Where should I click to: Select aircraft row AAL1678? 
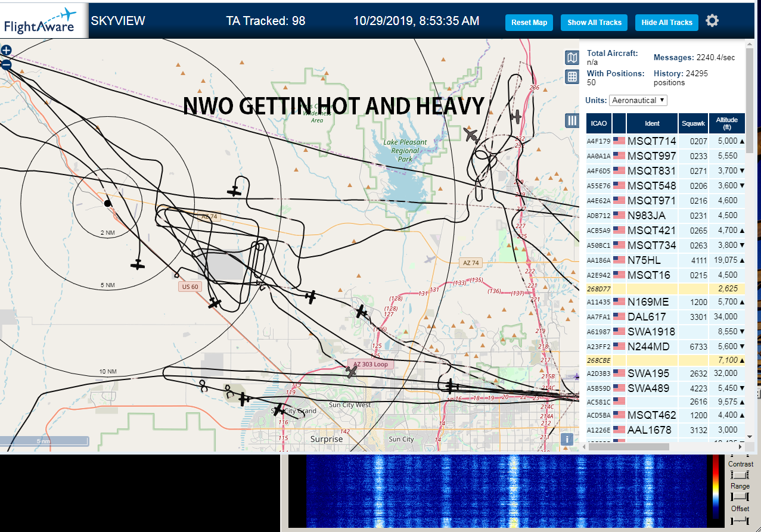point(666,430)
